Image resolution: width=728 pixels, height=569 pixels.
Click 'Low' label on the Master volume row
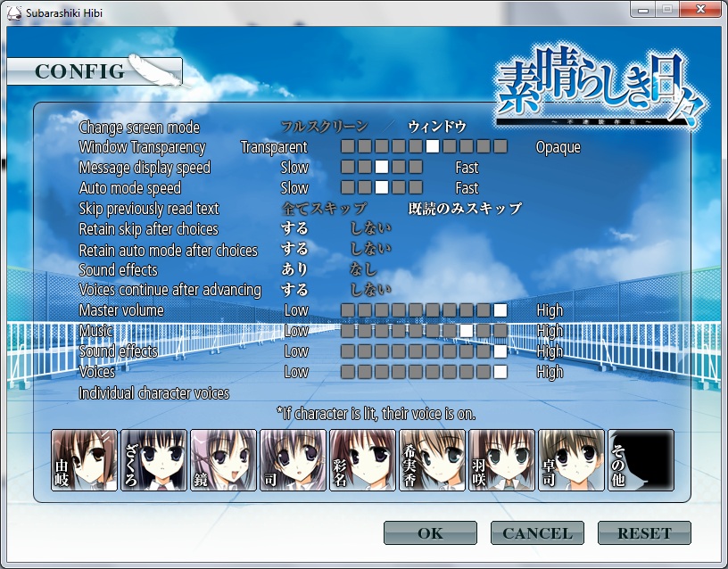pyautogui.click(x=296, y=310)
